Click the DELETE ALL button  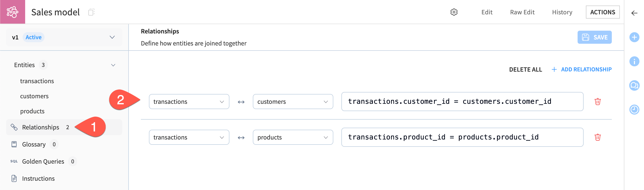(x=526, y=69)
